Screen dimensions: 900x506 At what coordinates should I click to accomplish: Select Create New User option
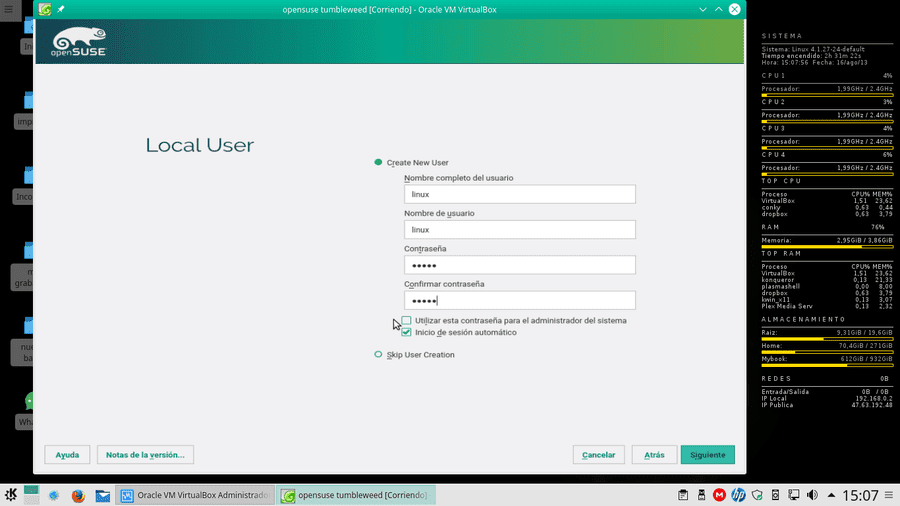[x=378, y=162]
